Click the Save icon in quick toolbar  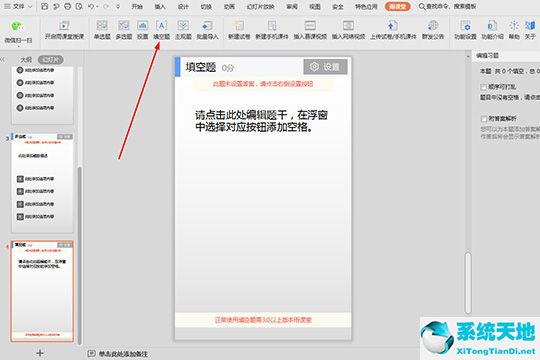click(x=44, y=6)
